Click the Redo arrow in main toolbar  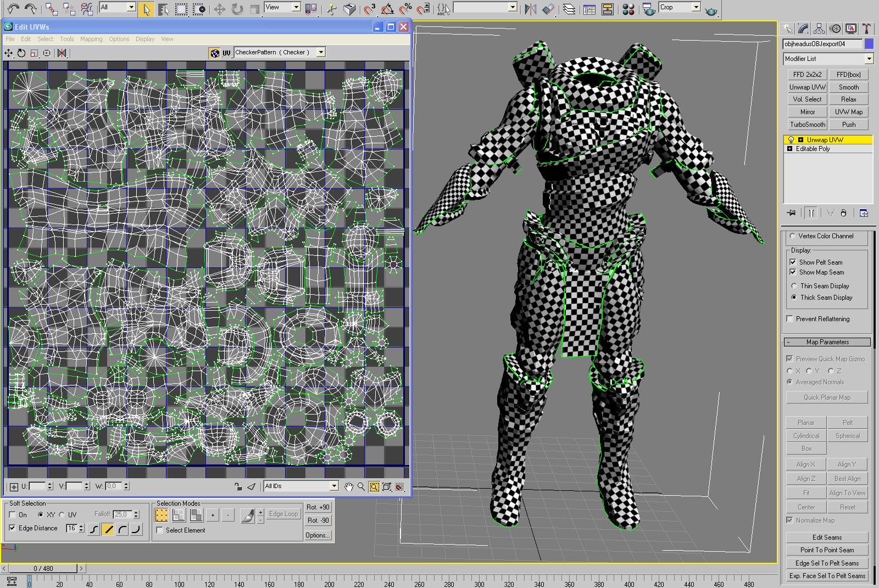click(31, 8)
